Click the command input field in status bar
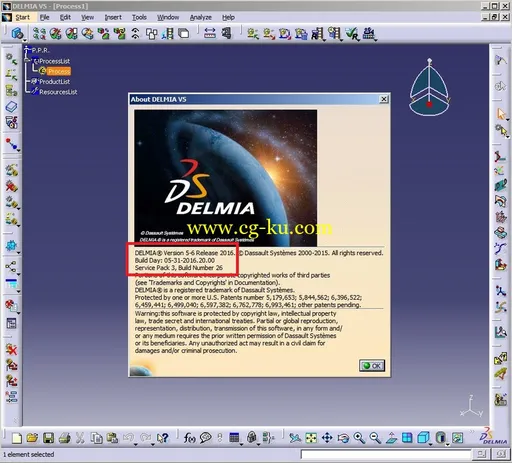This screenshot has height=463, width=512. coord(386,454)
